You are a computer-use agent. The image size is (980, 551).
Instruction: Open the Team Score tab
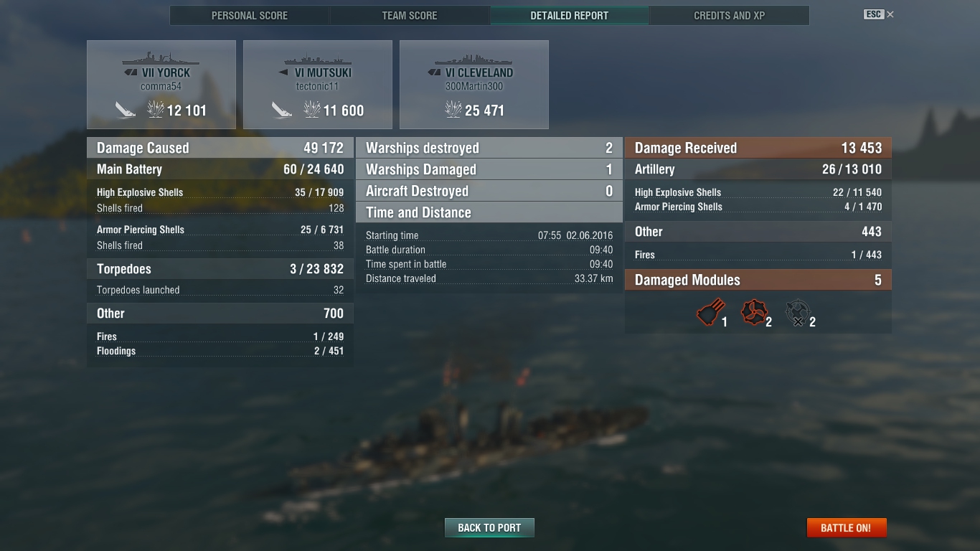(x=410, y=15)
